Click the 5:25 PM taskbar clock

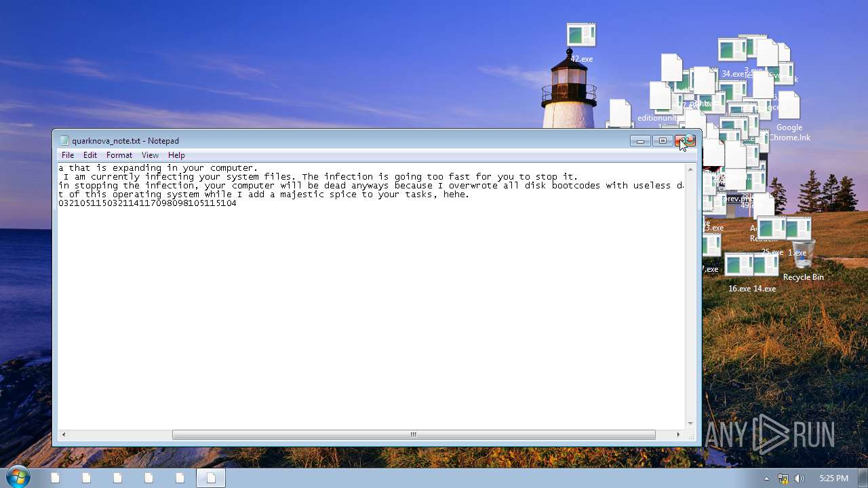(x=833, y=478)
